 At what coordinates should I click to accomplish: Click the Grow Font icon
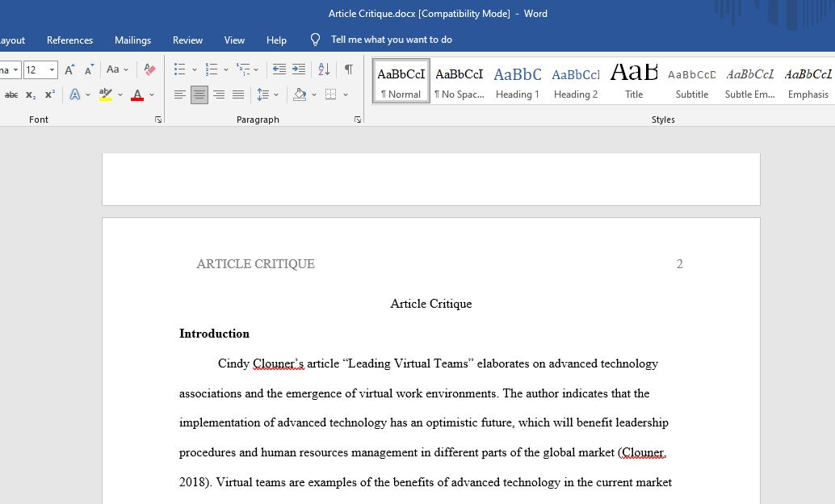(69, 69)
